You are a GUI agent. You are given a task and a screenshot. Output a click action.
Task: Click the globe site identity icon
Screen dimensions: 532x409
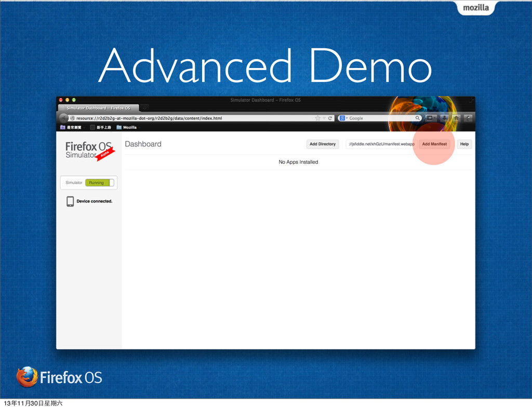coord(72,118)
